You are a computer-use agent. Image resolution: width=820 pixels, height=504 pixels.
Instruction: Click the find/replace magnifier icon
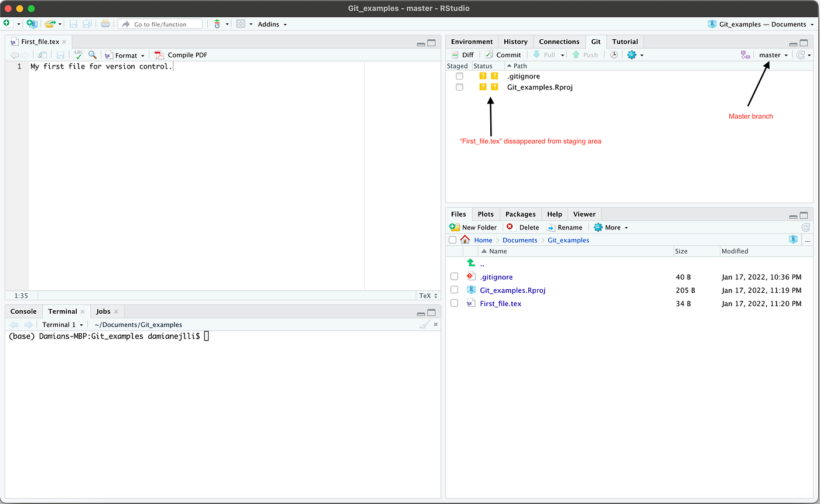point(93,55)
